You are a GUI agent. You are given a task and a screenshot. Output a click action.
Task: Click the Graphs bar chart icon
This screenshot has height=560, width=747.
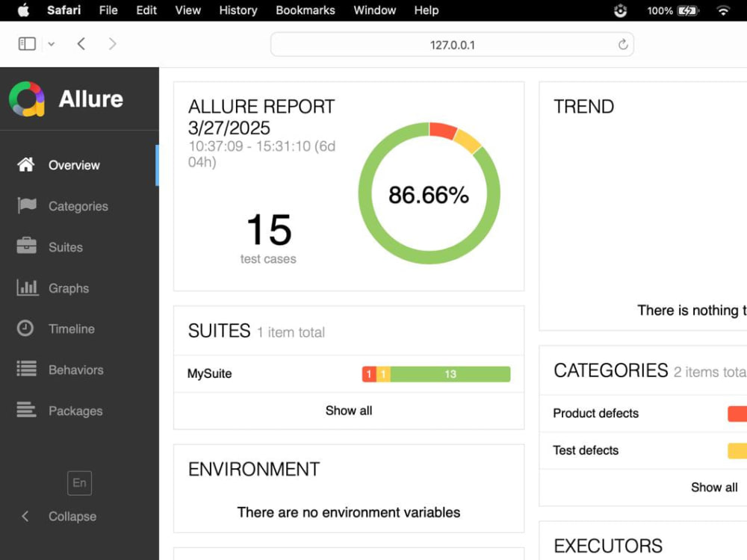coord(27,287)
